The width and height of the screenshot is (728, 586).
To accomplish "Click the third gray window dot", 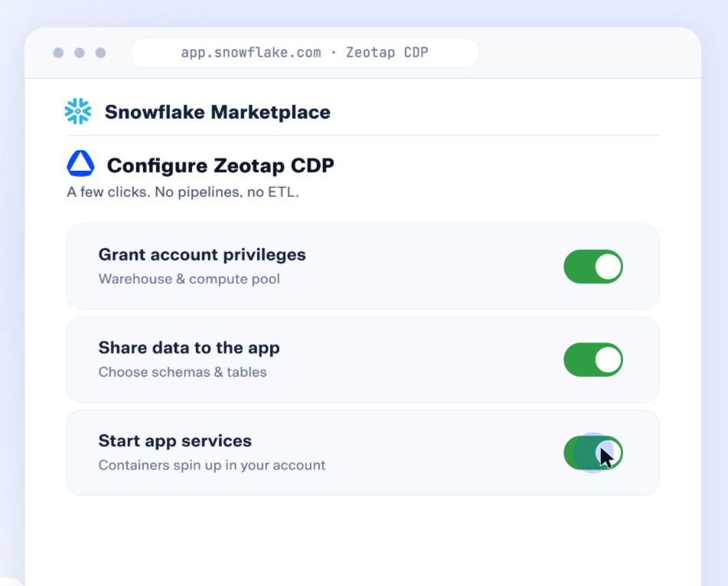I will coord(101,53).
